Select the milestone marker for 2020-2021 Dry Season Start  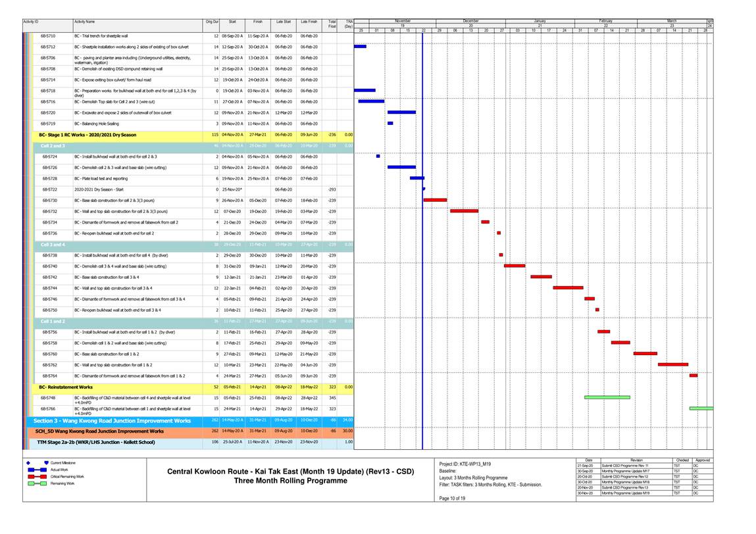point(424,189)
